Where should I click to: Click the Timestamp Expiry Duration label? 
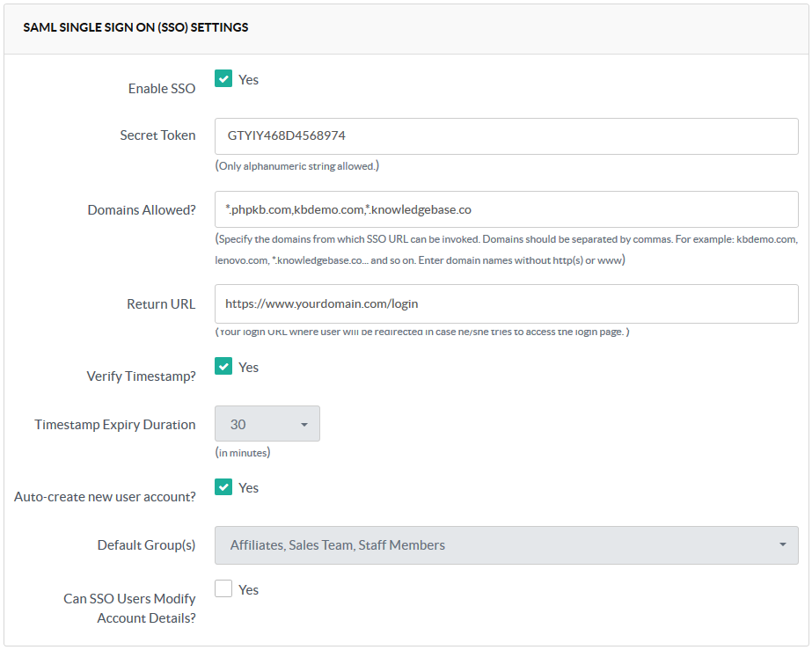[115, 424]
